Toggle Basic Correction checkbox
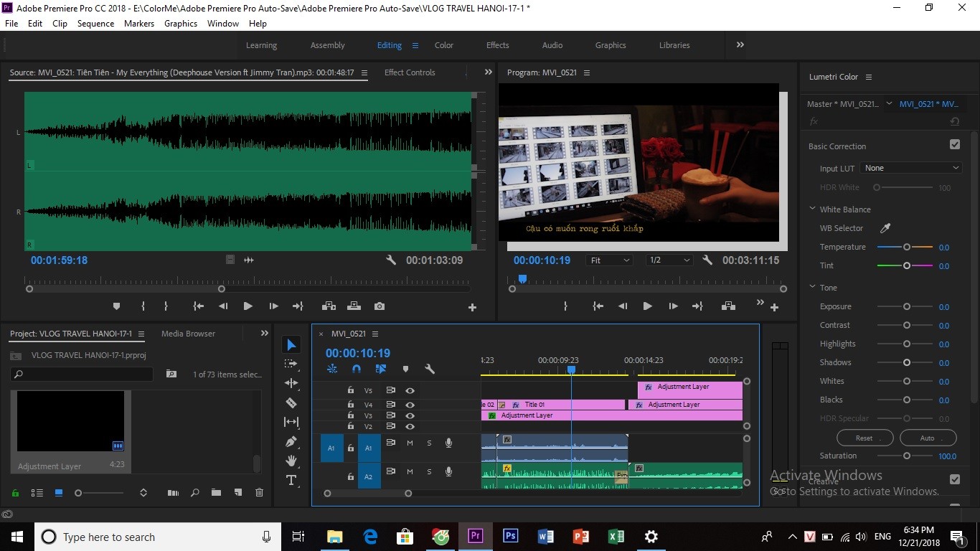Image resolution: width=980 pixels, height=551 pixels. [x=955, y=144]
